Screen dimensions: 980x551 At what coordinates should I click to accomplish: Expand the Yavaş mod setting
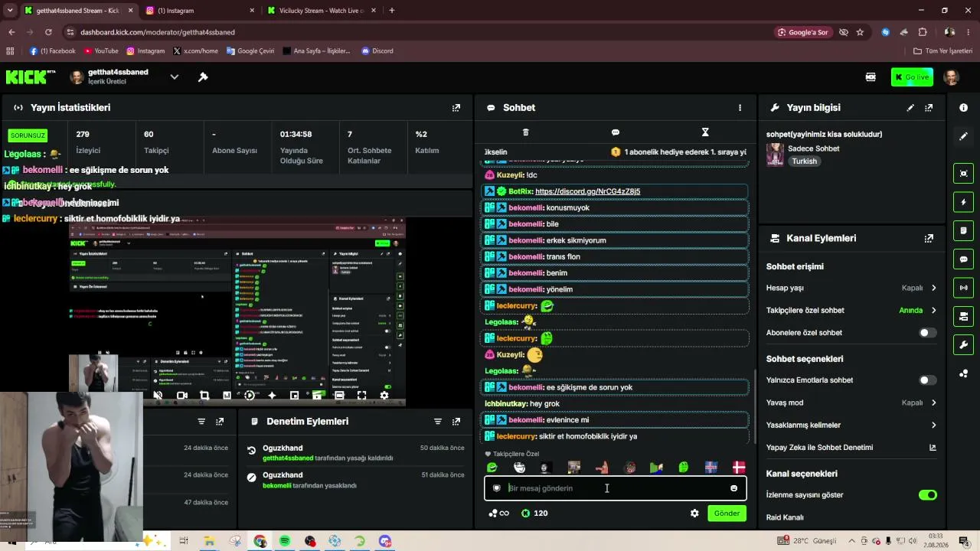coord(933,403)
